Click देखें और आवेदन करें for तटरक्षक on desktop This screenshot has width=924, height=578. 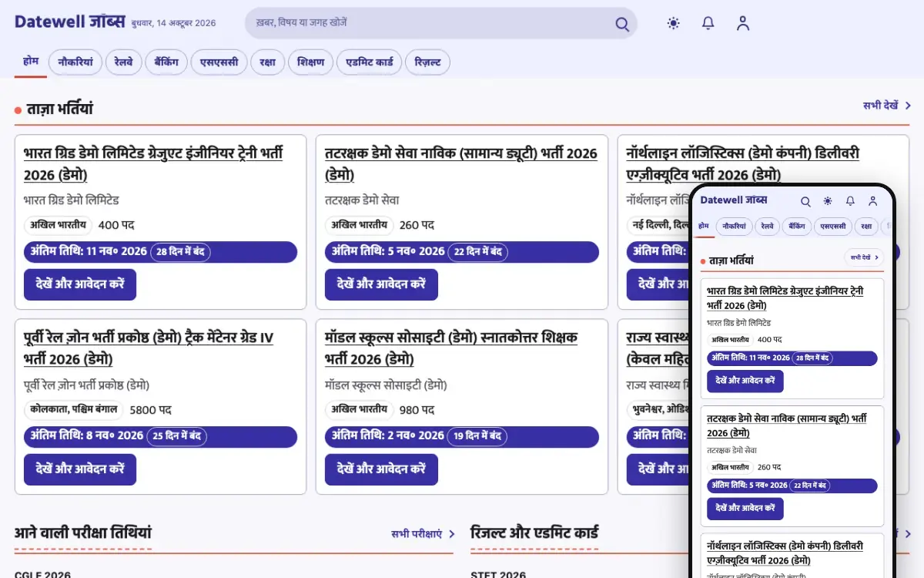pyautogui.click(x=381, y=284)
